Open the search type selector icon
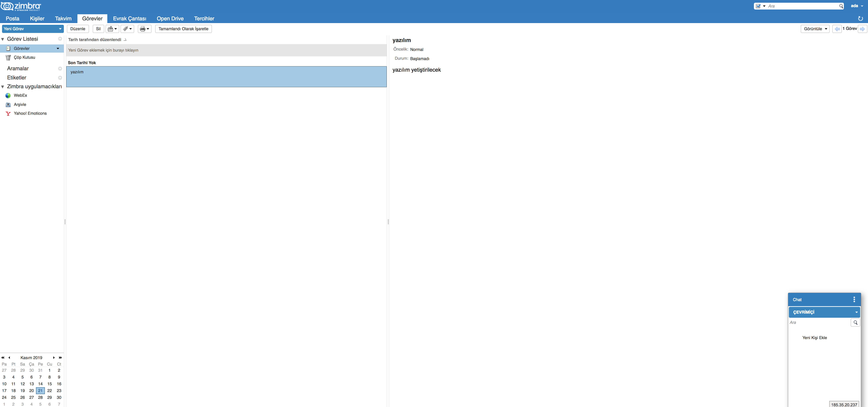868x407 pixels. pyautogui.click(x=761, y=6)
